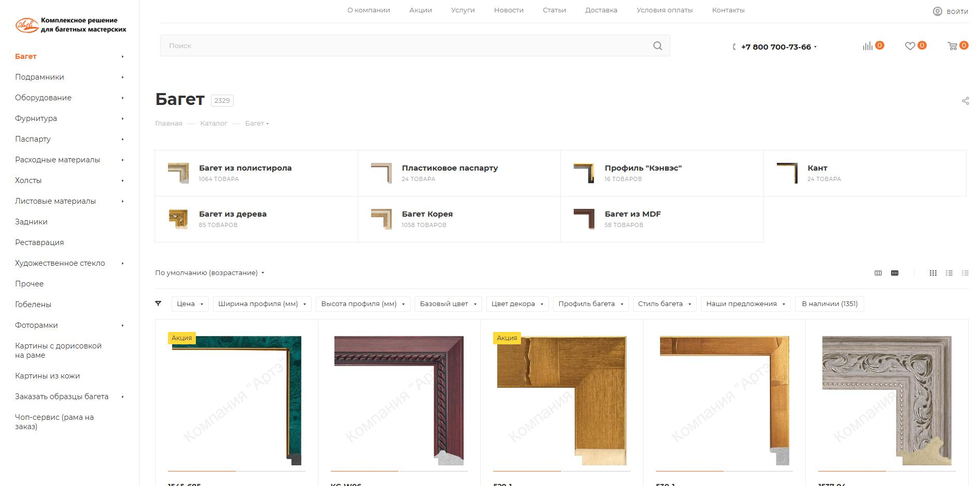Open Стиль багета filter dropdown
The image size is (980, 486).
pos(665,304)
